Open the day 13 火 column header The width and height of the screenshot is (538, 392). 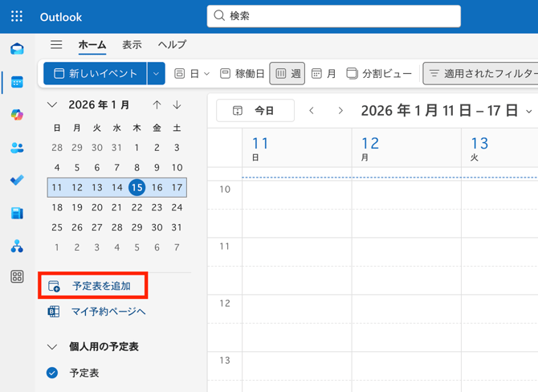pyautogui.click(x=500, y=149)
